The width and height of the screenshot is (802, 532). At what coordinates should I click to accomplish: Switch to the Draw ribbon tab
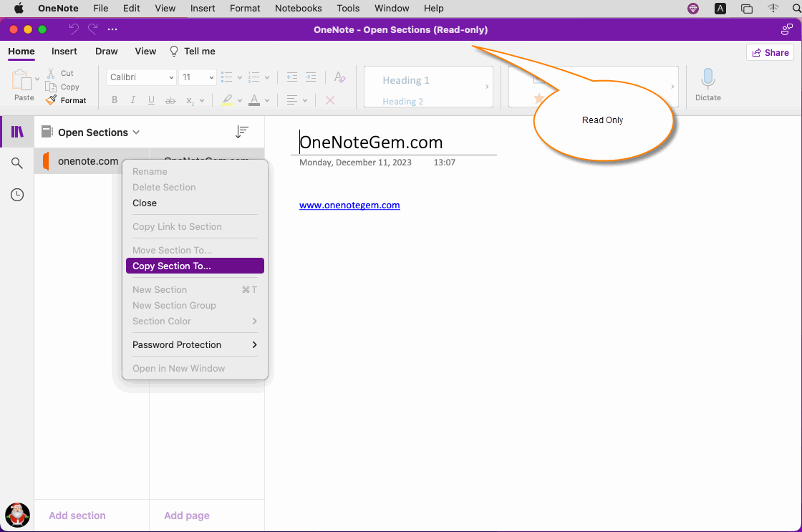point(106,52)
